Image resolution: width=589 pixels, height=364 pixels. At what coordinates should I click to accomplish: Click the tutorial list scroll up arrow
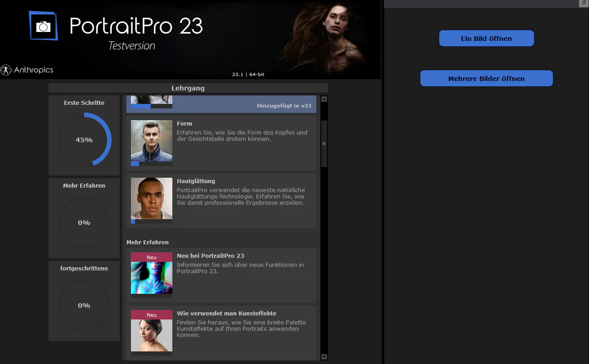pos(324,99)
